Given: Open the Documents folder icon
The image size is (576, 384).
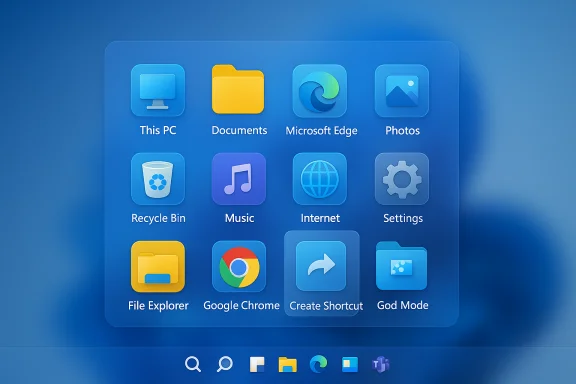Looking at the screenshot, I should [238, 89].
